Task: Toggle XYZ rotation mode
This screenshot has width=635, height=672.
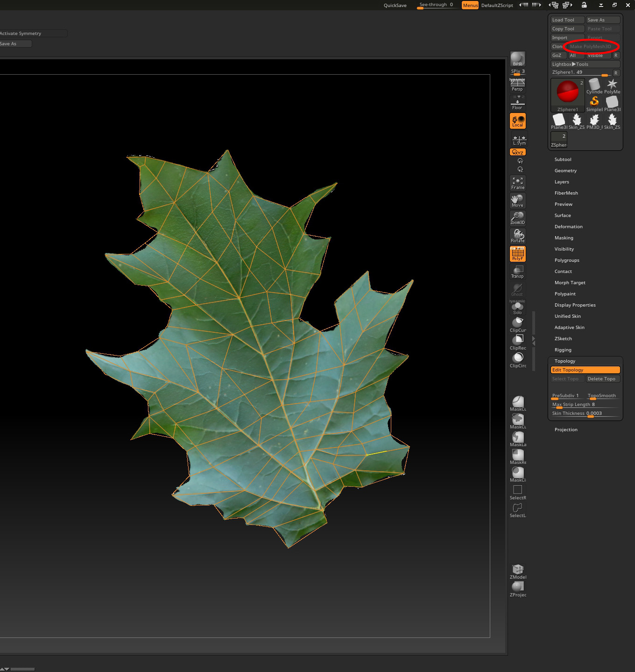Action: (x=517, y=152)
